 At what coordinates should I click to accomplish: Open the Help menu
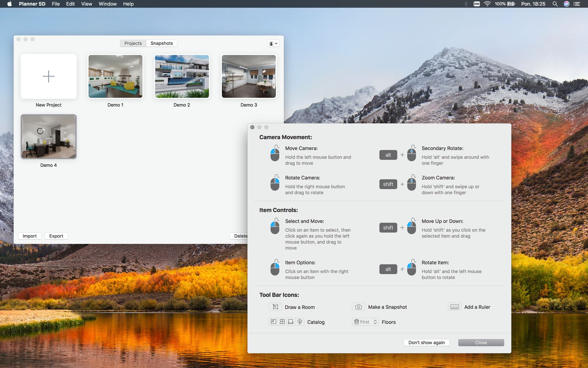click(128, 4)
